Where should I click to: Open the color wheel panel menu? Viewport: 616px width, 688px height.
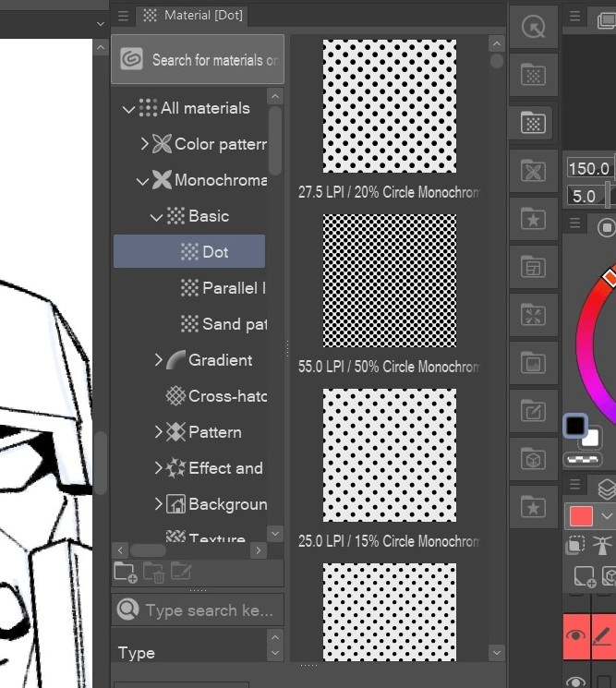pyautogui.click(x=574, y=223)
